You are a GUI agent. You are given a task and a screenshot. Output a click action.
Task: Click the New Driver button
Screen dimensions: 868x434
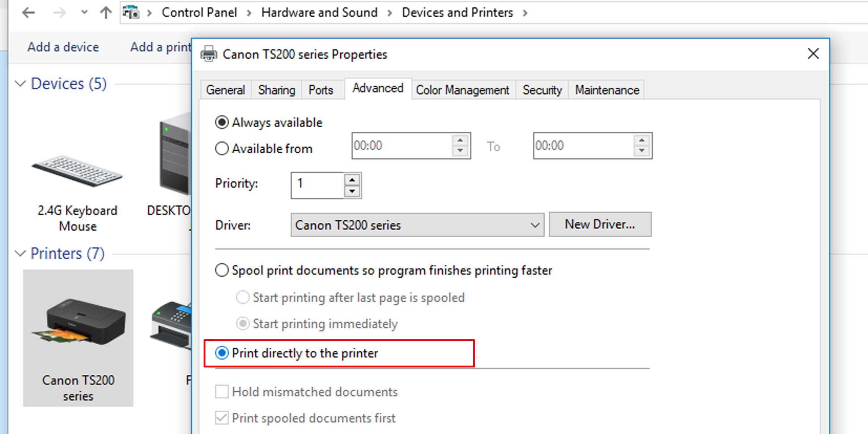(x=600, y=224)
